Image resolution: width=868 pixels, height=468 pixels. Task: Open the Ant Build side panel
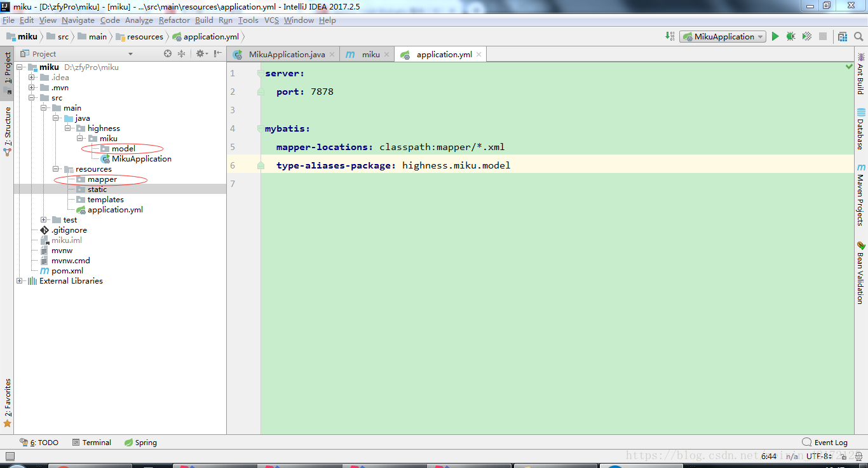click(x=860, y=73)
